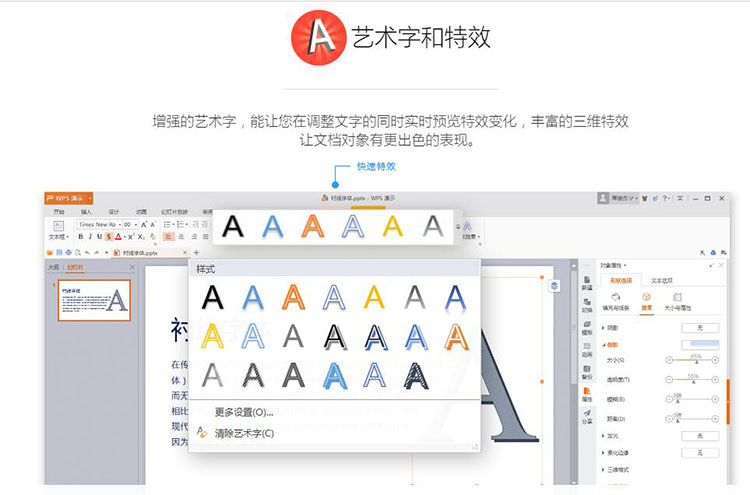Expand the 发光 glow section
The height and width of the screenshot is (495, 750).
click(x=614, y=436)
